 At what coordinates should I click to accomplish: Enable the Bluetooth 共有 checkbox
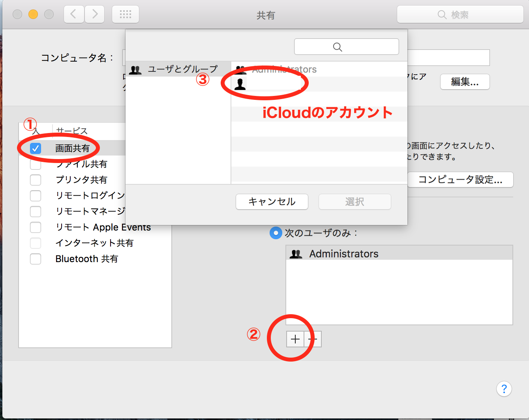pyautogui.click(x=36, y=259)
